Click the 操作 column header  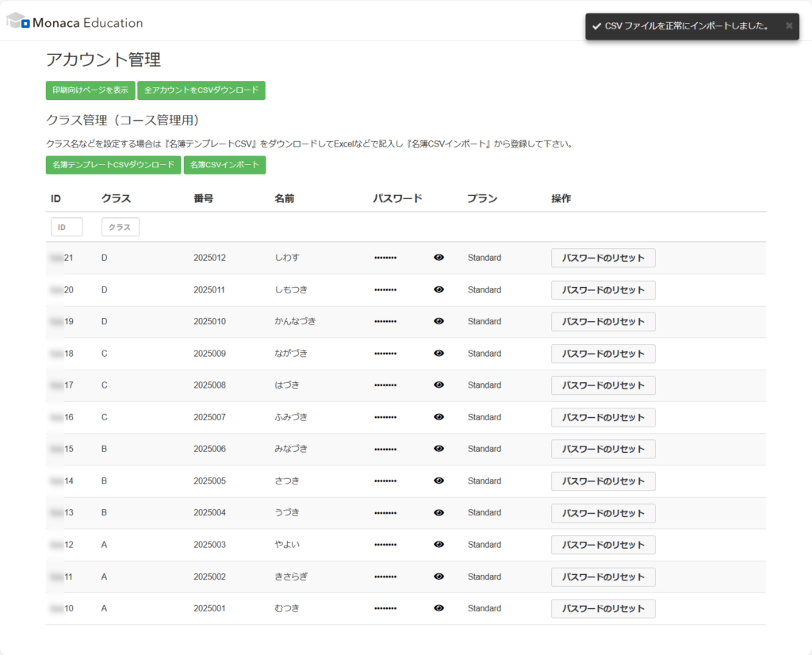point(561,198)
